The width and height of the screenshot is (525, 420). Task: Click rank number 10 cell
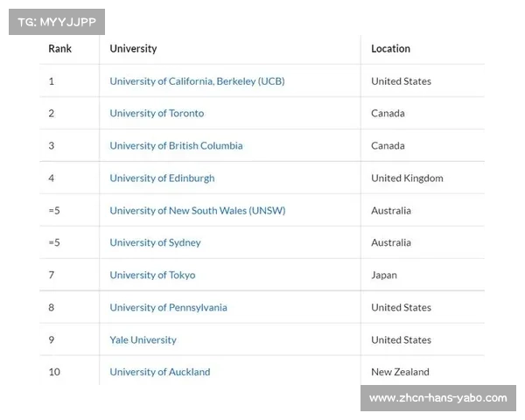point(54,372)
